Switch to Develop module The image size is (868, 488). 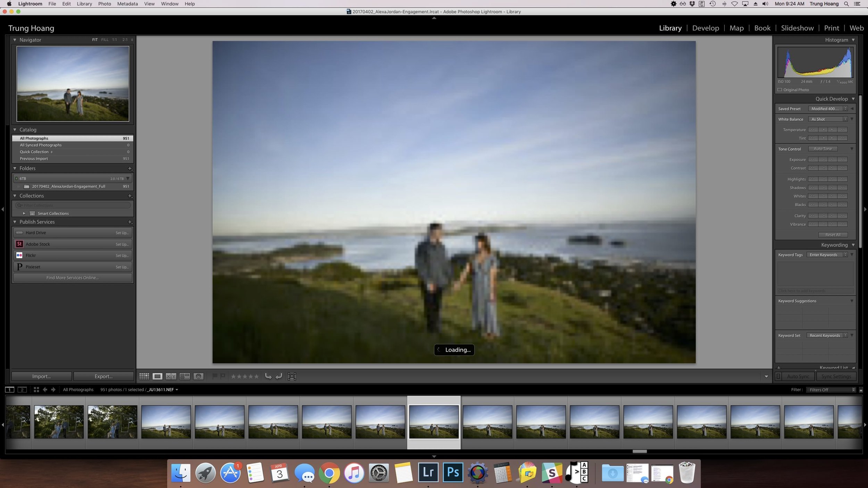(x=706, y=28)
